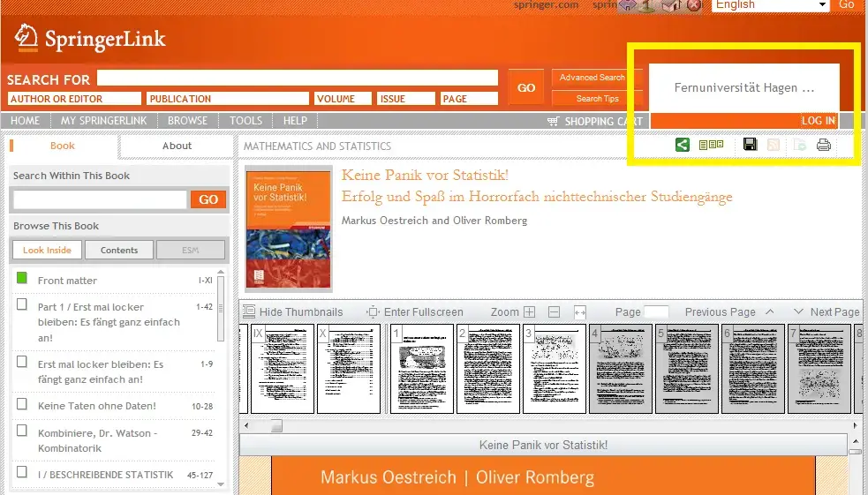
Task: Click the Previous Page up chevron
Action: [x=769, y=312]
